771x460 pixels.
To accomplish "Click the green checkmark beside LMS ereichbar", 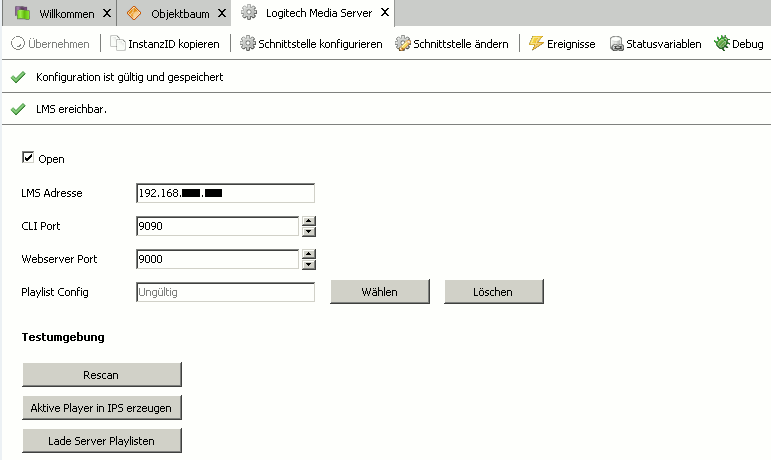I will point(18,109).
